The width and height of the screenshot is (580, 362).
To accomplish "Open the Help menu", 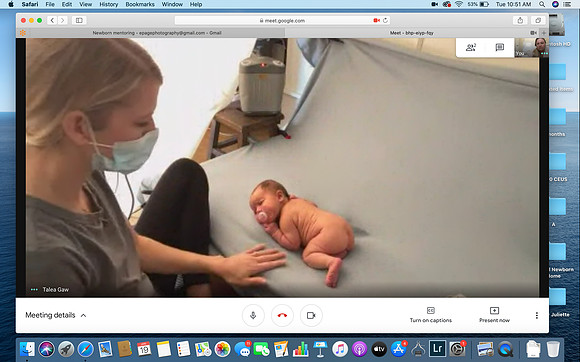I will 196,4.
